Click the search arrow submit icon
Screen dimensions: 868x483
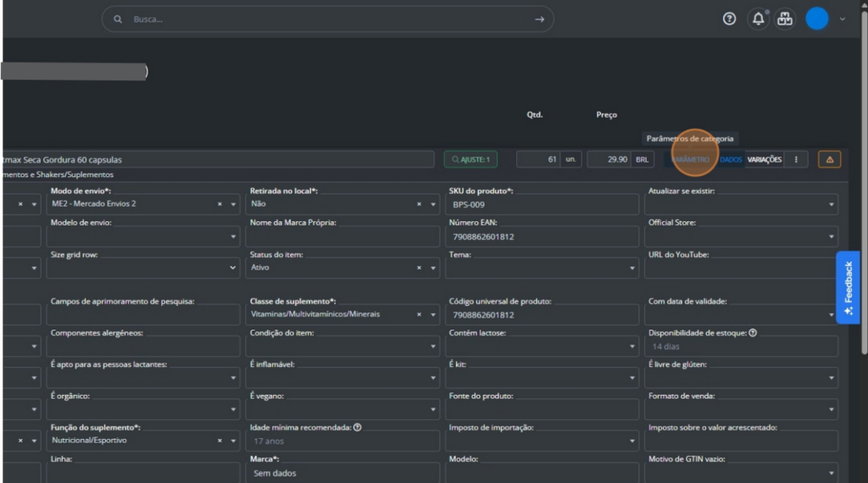pos(539,19)
